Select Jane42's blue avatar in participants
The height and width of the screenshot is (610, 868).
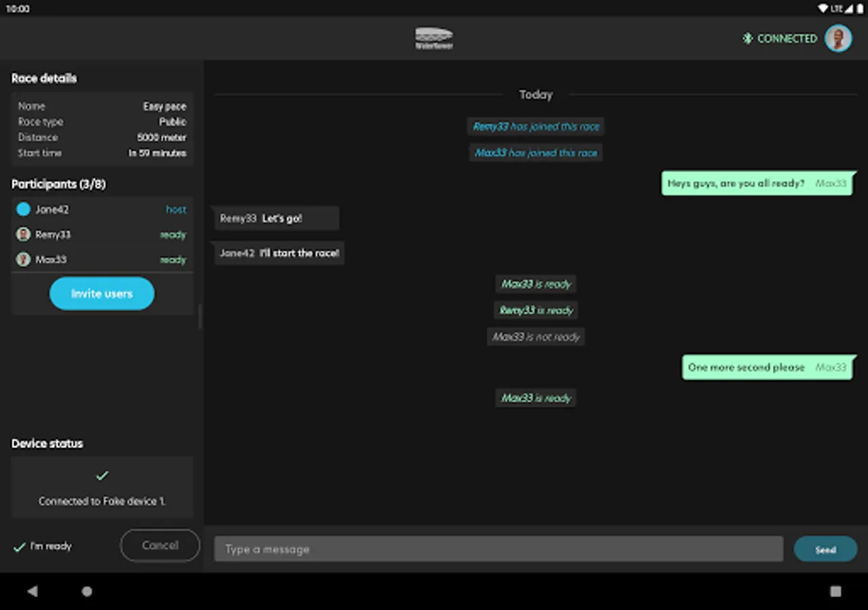[24, 209]
